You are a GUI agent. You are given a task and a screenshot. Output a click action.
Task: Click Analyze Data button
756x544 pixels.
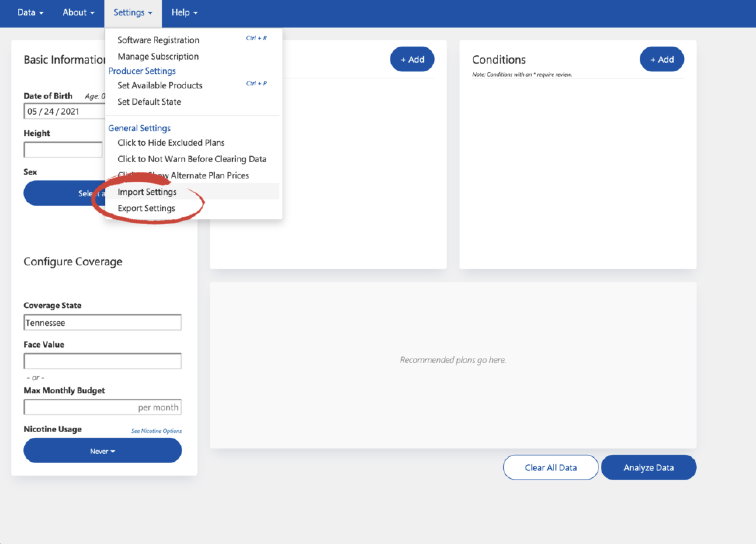[x=648, y=468]
